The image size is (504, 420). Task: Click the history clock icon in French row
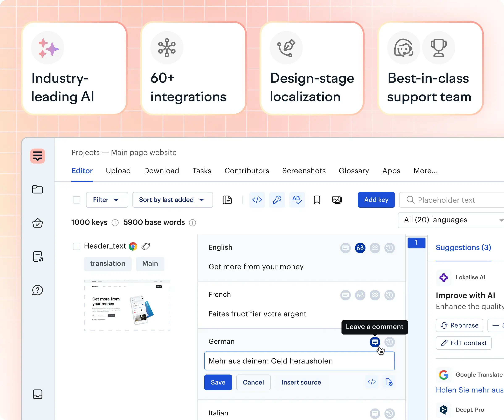[x=390, y=295]
